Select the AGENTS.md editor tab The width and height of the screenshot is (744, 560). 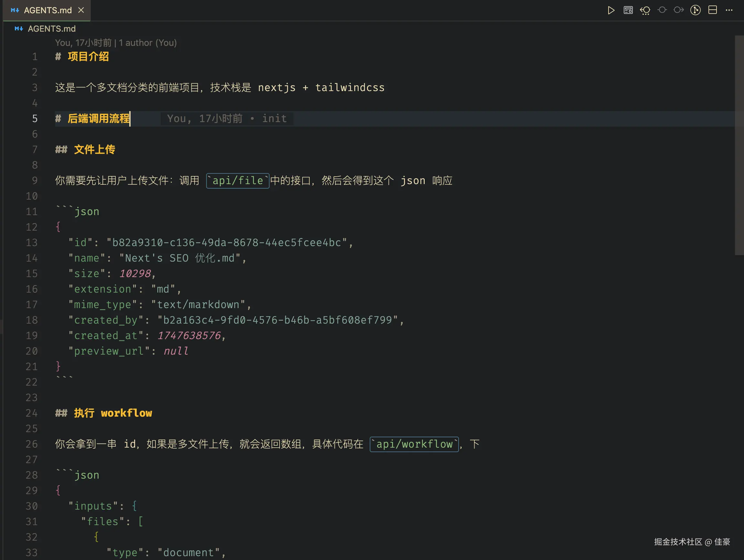tap(48, 10)
